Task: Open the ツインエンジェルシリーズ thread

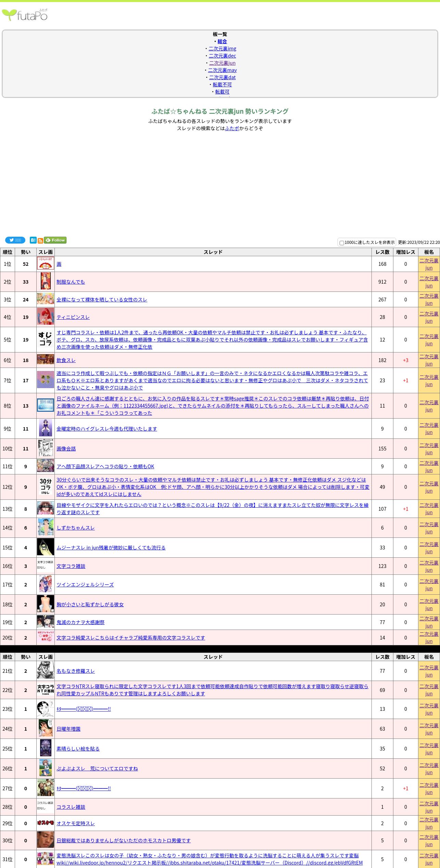Action: (85, 585)
